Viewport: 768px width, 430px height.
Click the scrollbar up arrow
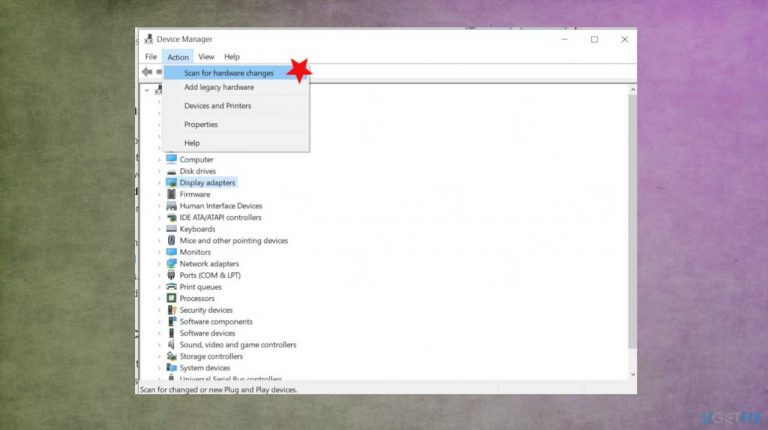(x=632, y=90)
